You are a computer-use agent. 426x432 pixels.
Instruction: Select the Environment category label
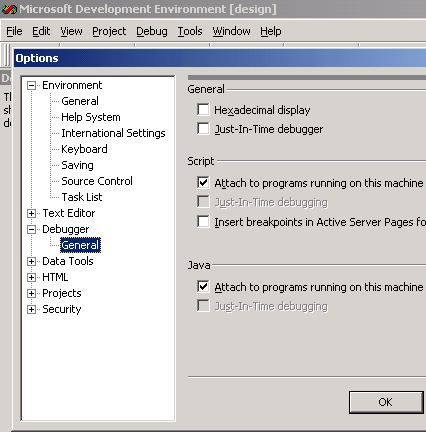click(x=72, y=85)
